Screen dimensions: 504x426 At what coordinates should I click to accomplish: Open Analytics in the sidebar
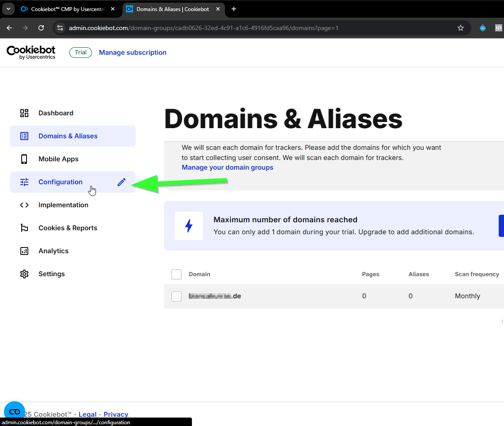pos(73,251)
